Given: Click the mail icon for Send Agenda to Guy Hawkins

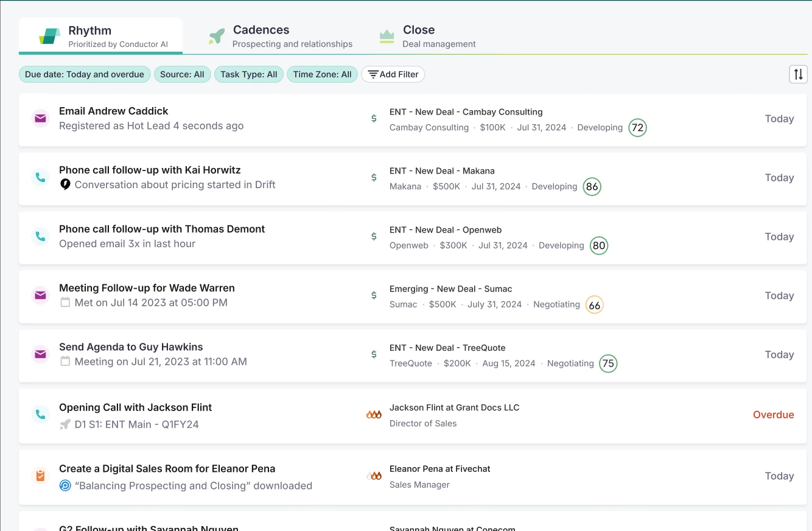Looking at the screenshot, I should [x=40, y=354].
